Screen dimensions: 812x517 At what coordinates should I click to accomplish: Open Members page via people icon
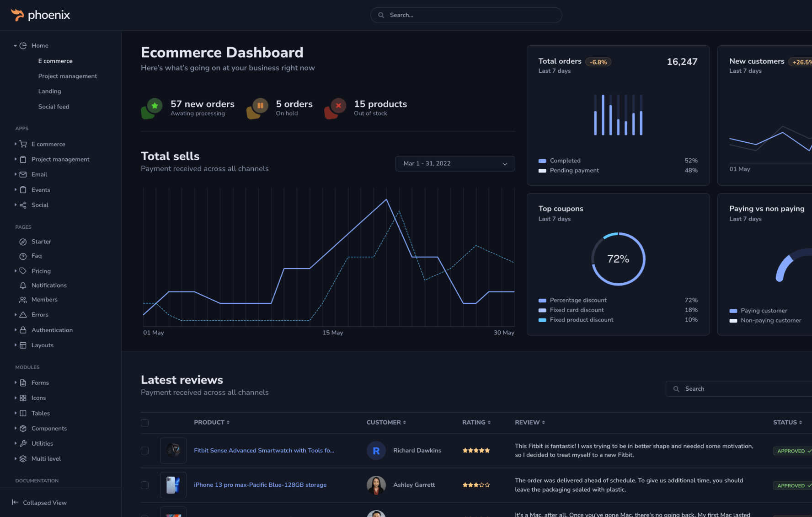pos(23,300)
